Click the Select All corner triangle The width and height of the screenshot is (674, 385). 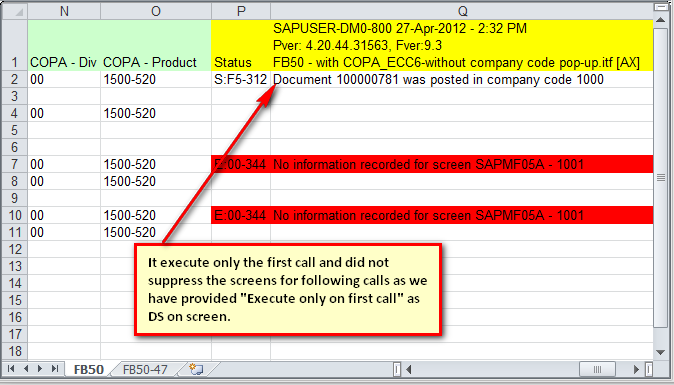(15, 11)
